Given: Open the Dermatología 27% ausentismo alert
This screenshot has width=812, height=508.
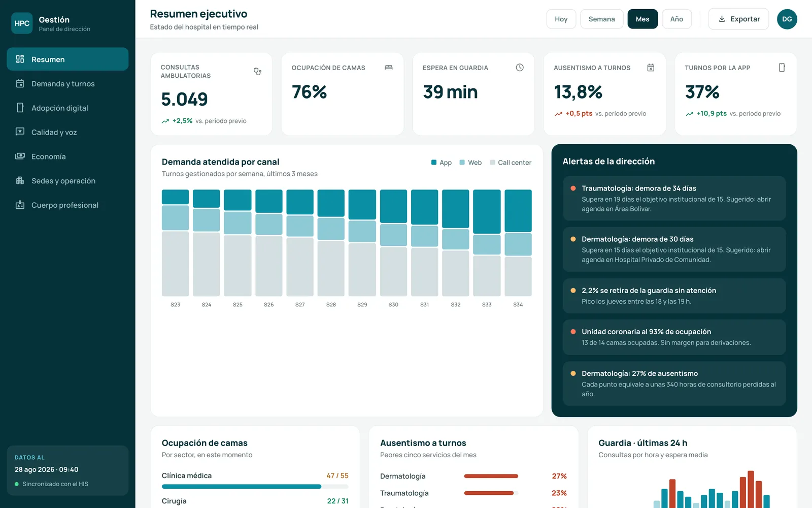Looking at the screenshot, I should tap(674, 384).
